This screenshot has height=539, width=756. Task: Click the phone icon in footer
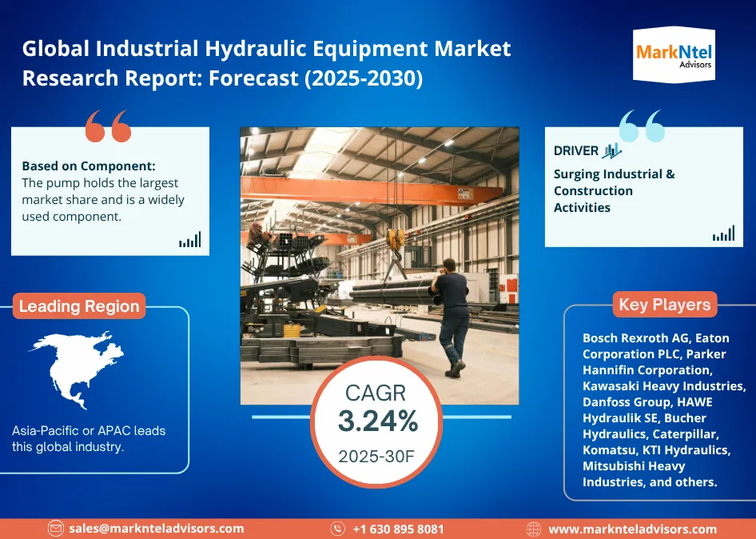(x=338, y=529)
